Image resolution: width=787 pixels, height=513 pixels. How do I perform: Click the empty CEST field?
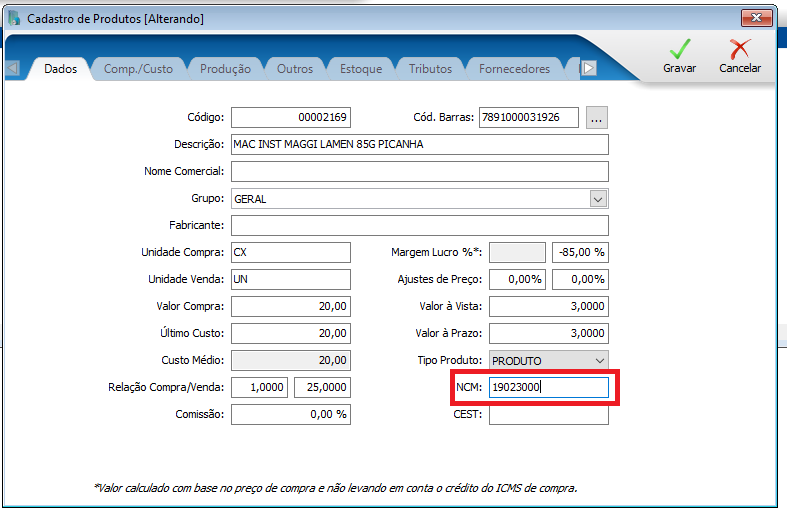(548, 414)
